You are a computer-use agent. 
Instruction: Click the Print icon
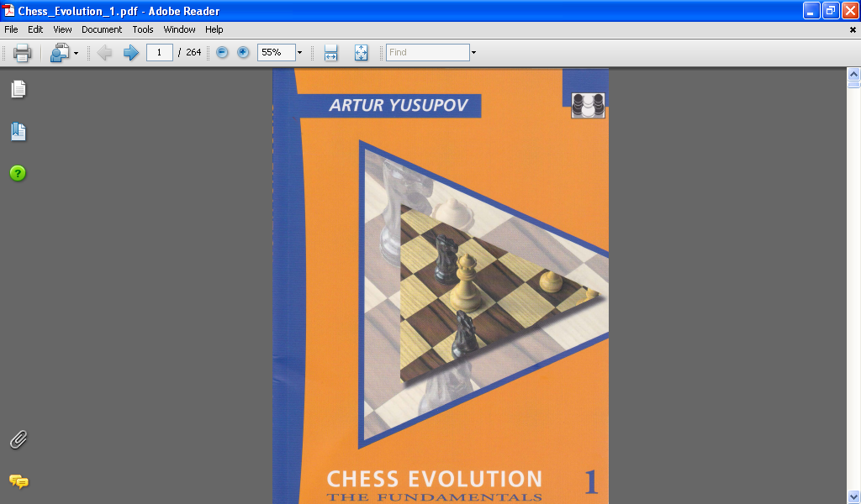22,53
